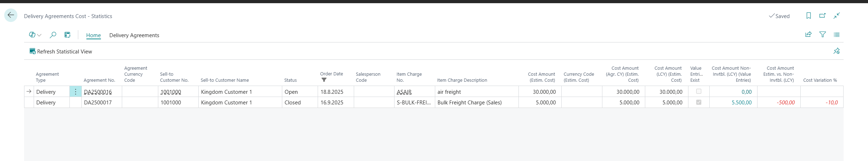Open the analysis mode table icon
Viewport: 868px width, 161px height.
tap(67, 35)
